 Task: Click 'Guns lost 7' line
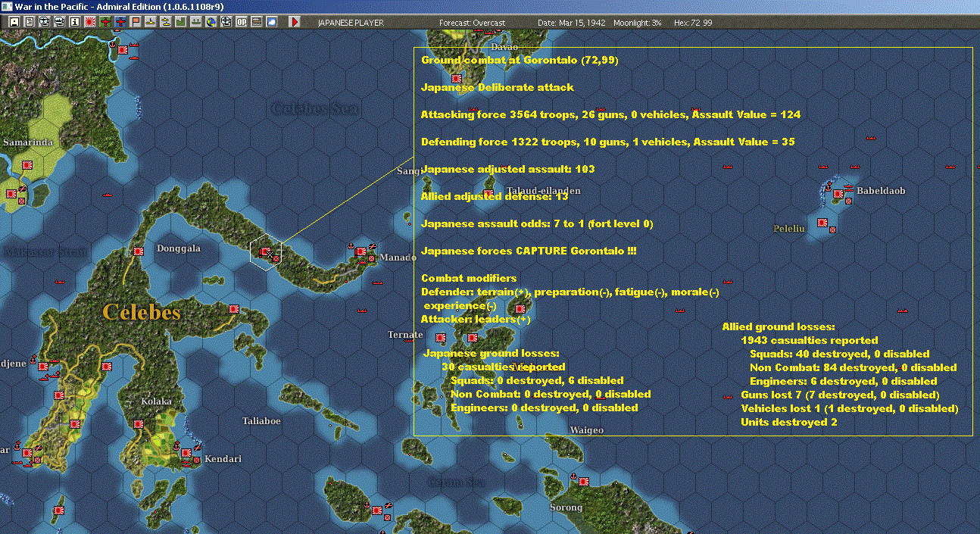click(x=840, y=395)
